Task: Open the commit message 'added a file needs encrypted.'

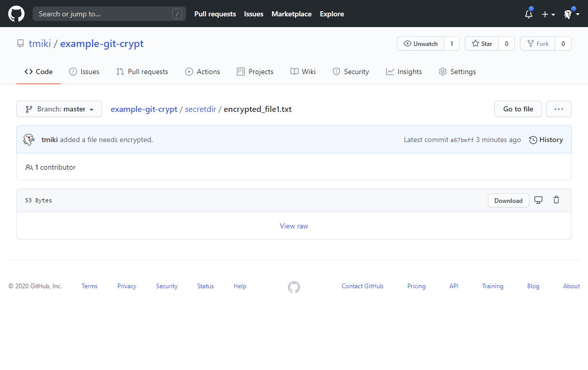Action: 106,140
